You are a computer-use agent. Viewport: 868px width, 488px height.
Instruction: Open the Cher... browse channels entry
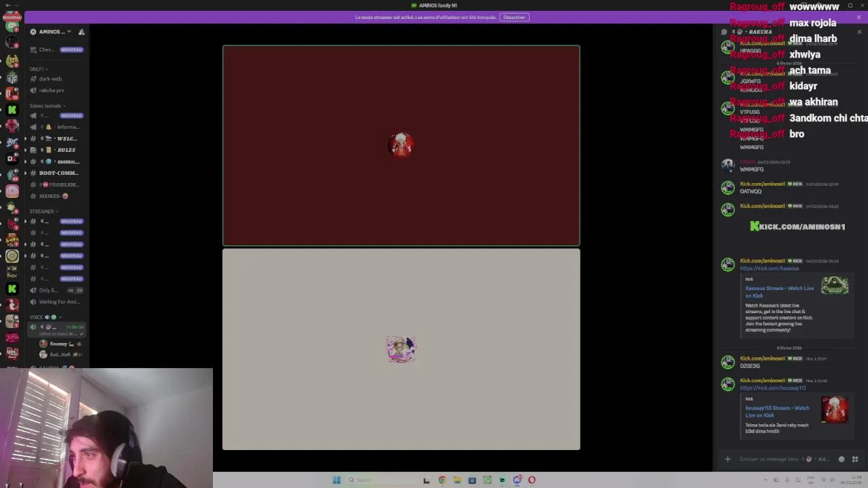point(58,49)
